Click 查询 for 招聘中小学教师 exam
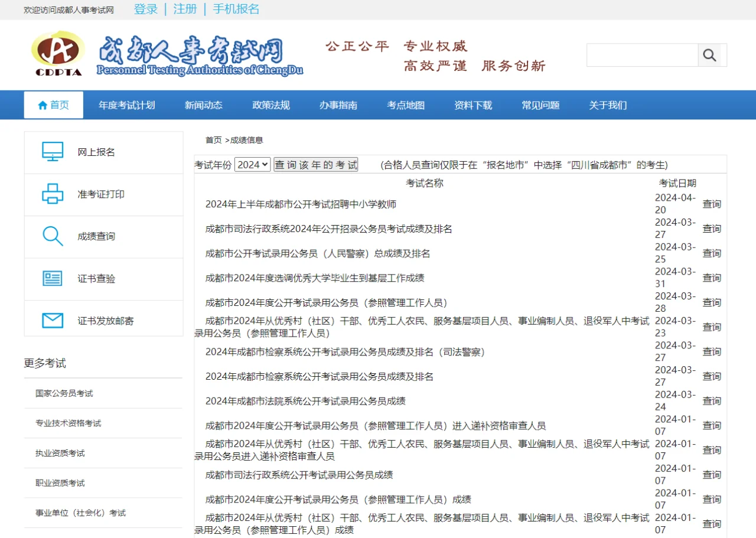This screenshot has height=538, width=756. click(712, 204)
